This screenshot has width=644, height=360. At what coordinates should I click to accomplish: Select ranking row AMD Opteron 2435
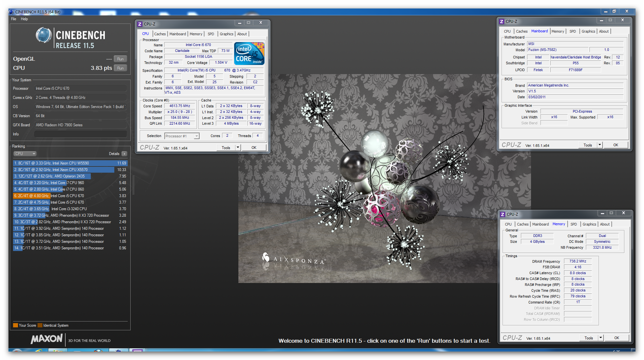click(x=70, y=176)
